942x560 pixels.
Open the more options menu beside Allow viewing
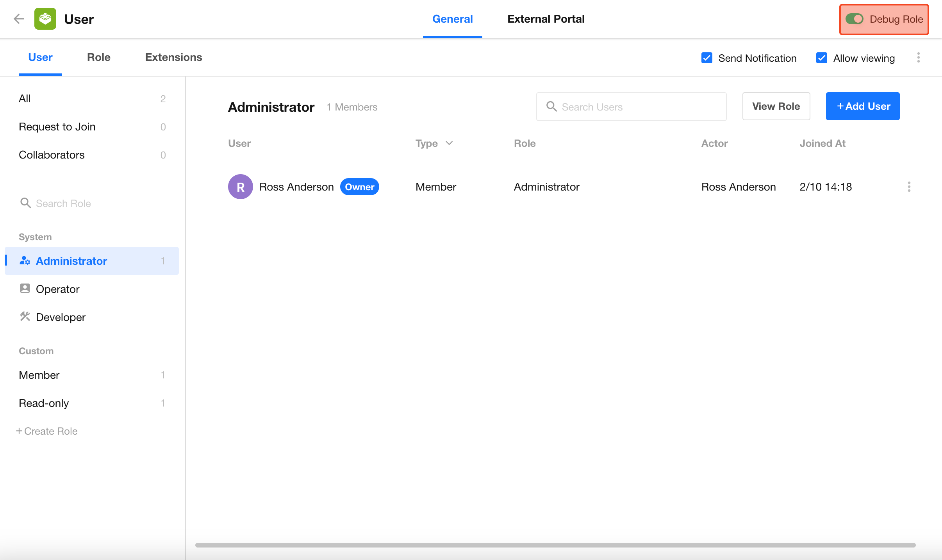pos(919,58)
